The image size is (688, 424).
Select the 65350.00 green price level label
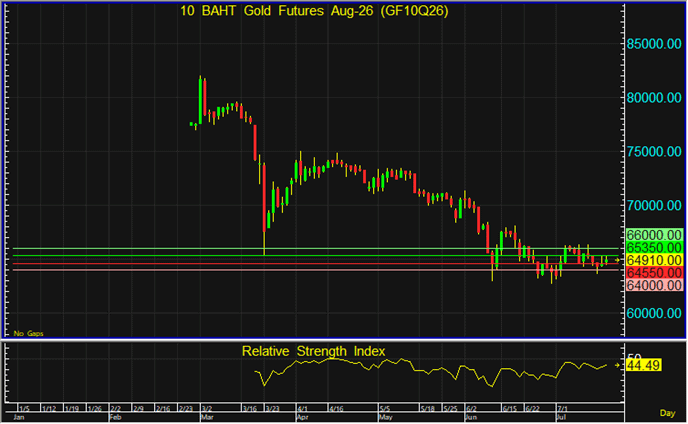point(654,248)
